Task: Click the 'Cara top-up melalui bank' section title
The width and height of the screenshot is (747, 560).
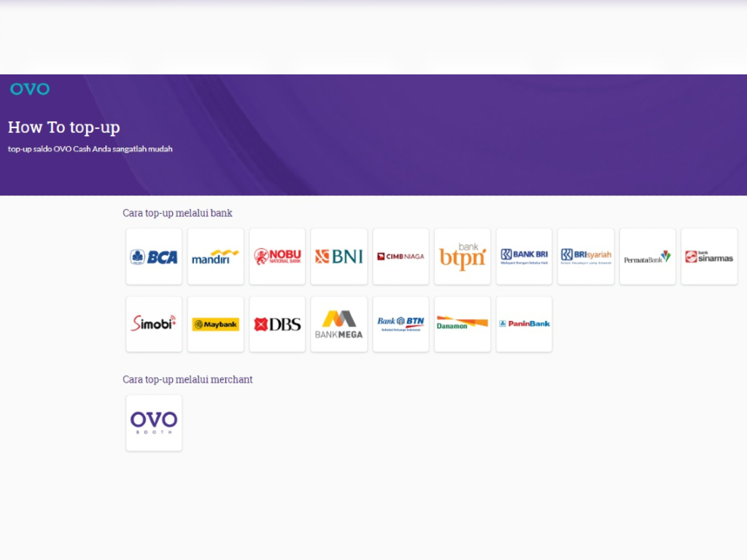Action: pos(177,213)
